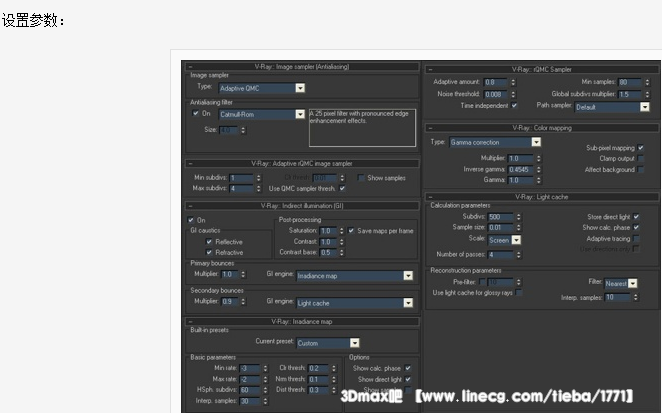Collapse the Light cache rollout

[430, 197]
